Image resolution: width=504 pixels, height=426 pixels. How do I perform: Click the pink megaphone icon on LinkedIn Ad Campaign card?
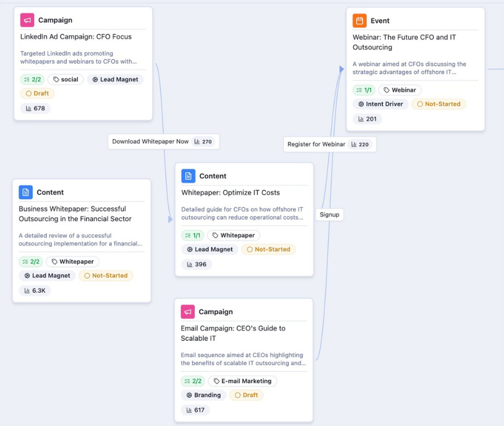[x=27, y=20]
